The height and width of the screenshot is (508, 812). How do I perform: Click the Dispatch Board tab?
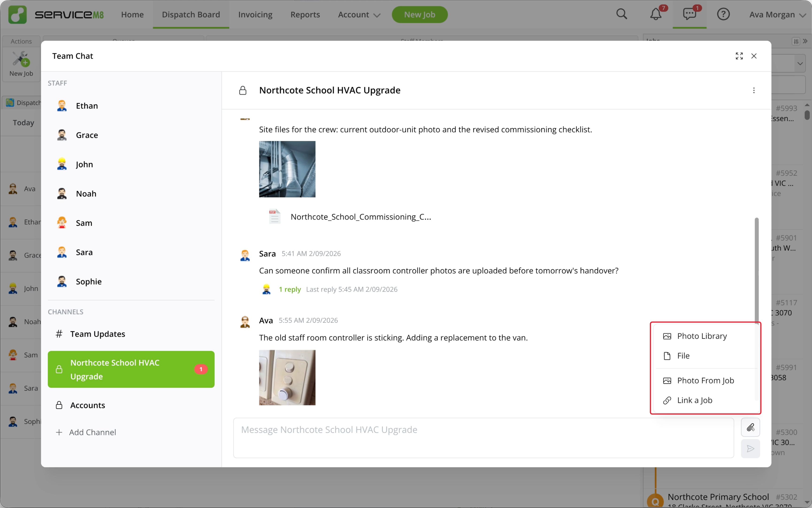(191, 15)
